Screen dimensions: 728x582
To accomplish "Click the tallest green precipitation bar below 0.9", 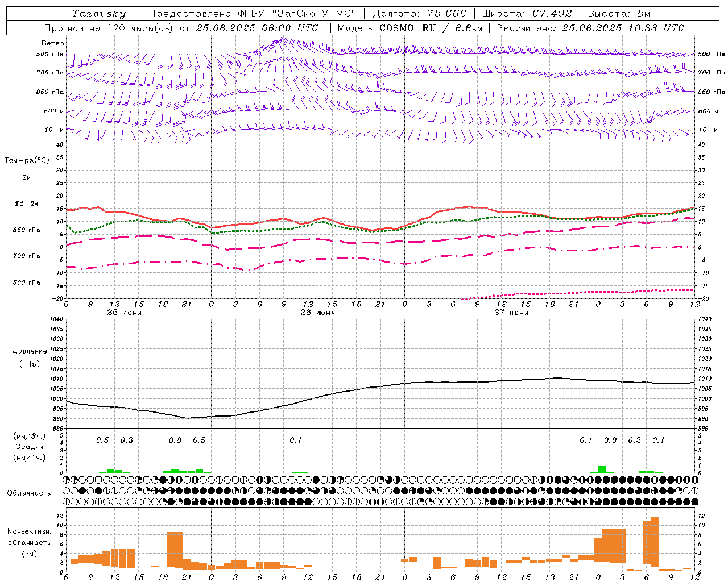I will click(x=602, y=469).
